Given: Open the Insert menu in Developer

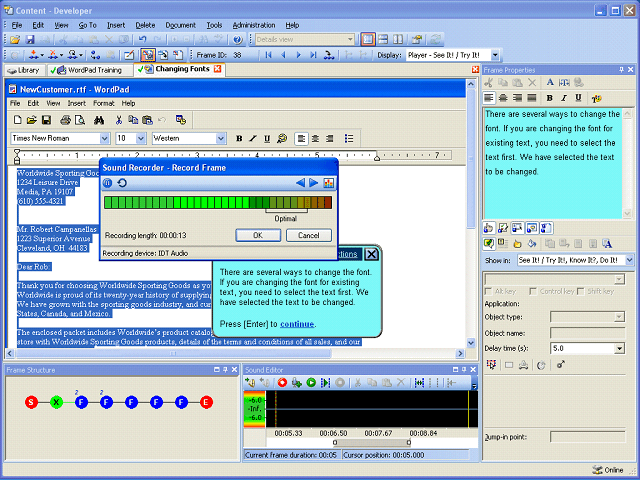Looking at the screenshot, I should coord(116,25).
